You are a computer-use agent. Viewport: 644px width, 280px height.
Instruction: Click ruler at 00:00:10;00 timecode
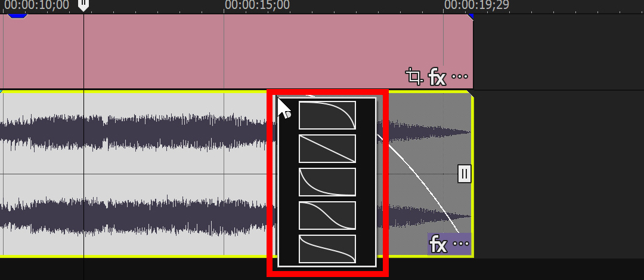coord(36,5)
